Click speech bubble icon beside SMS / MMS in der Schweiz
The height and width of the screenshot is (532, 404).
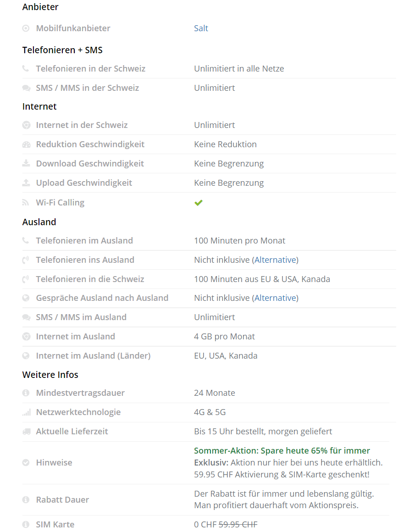pyautogui.click(x=26, y=88)
